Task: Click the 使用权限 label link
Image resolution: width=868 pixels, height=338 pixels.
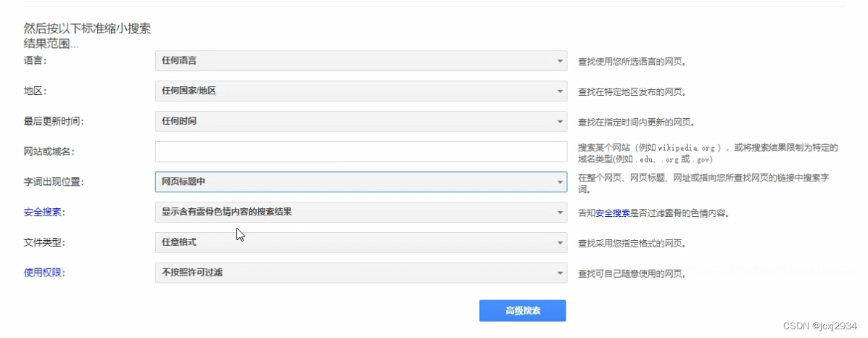Action: (44, 273)
